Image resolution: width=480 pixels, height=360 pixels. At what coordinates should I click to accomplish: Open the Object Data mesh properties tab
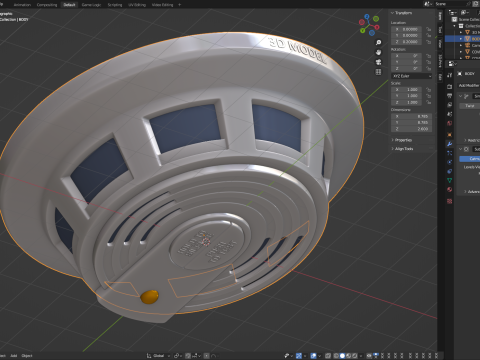(449, 180)
